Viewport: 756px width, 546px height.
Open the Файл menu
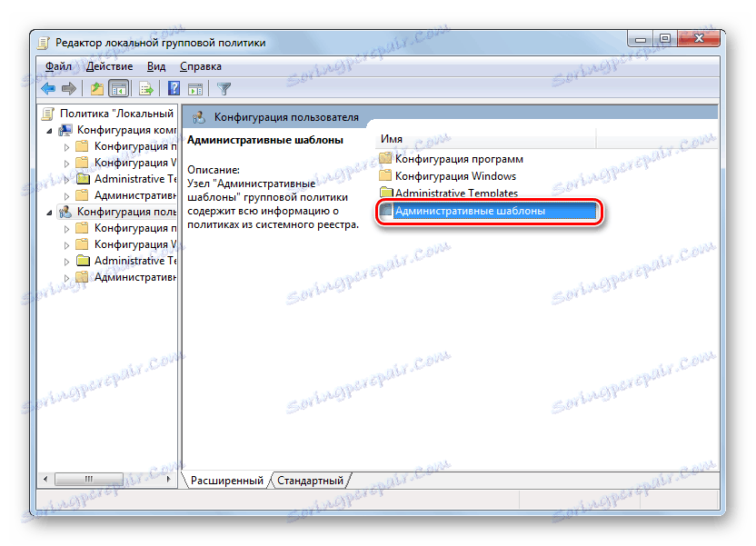tap(58, 66)
